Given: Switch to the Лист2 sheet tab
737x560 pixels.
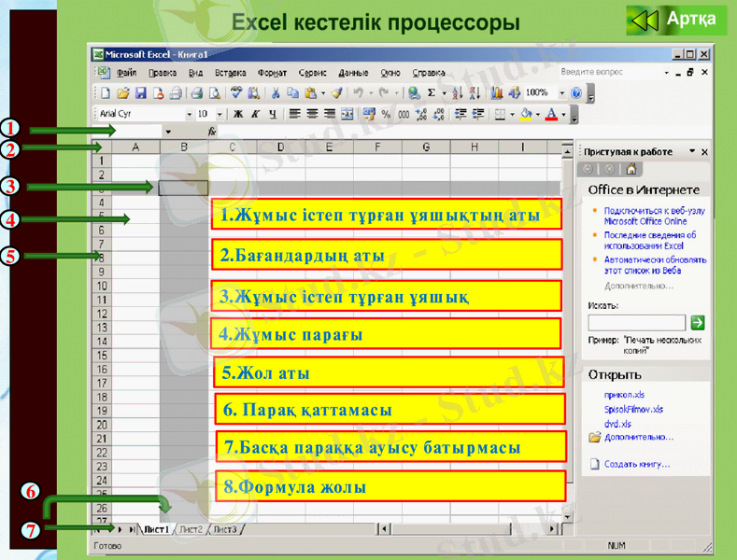Looking at the screenshot, I should (x=191, y=529).
